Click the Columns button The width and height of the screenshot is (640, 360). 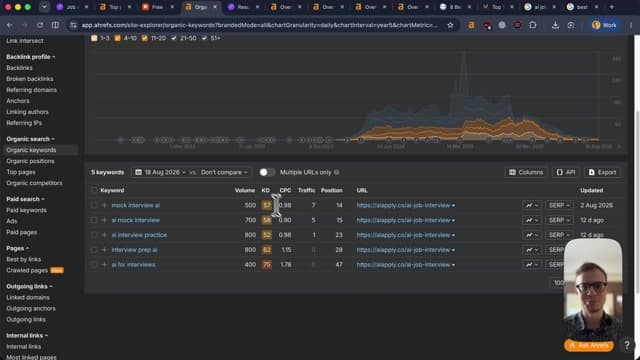pos(526,172)
